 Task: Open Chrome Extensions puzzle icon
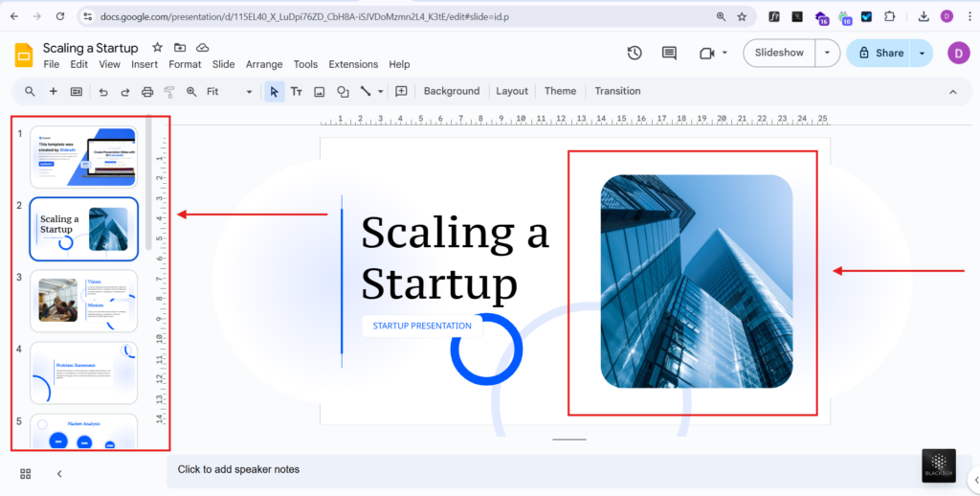(x=889, y=17)
